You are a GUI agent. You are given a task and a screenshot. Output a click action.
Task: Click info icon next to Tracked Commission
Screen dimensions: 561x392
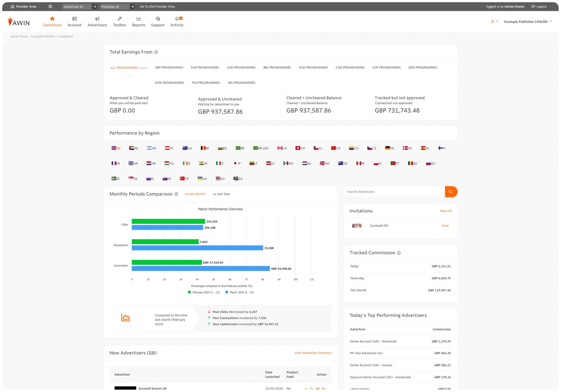coord(399,253)
